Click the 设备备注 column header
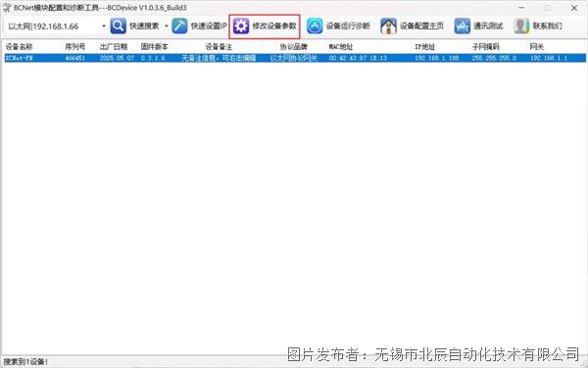 tap(219, 47)
